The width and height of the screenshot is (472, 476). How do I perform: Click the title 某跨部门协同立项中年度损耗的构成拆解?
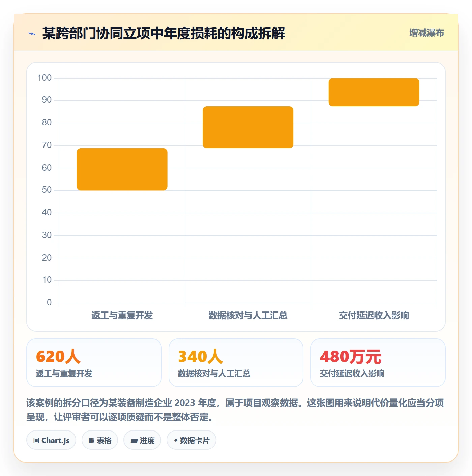[164, 33]
